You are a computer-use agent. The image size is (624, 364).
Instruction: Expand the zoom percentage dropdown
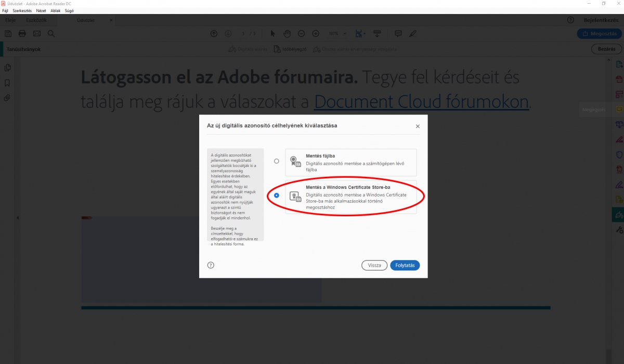pyautogui.click(x=345, y=34)
